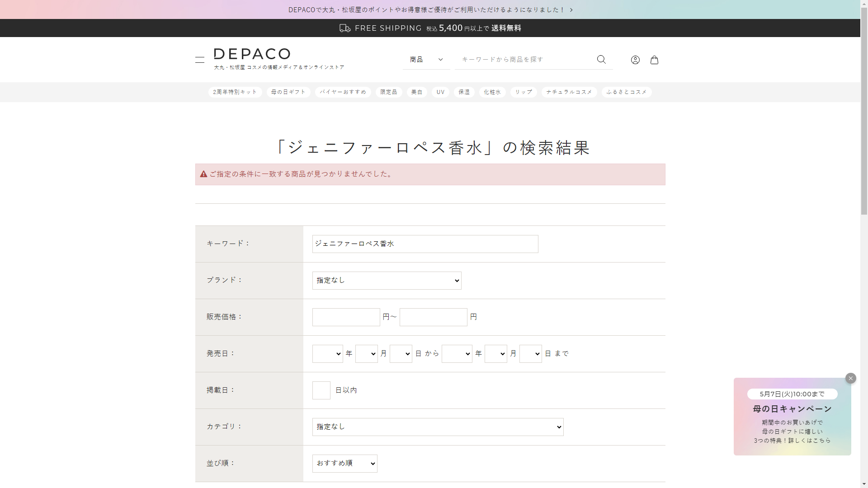Screen dimensions: 868x488
Task: Click the search magnifier icon
Action: (x=601, y=60)
